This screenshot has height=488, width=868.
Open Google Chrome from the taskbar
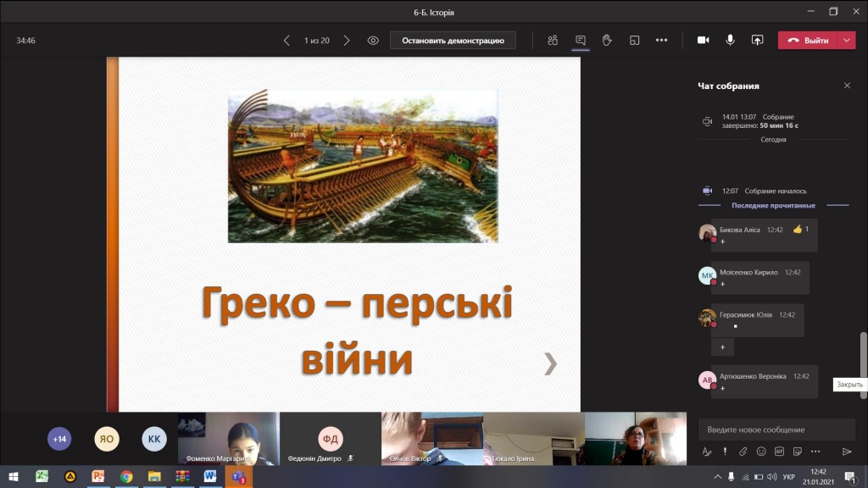point(126,476)
